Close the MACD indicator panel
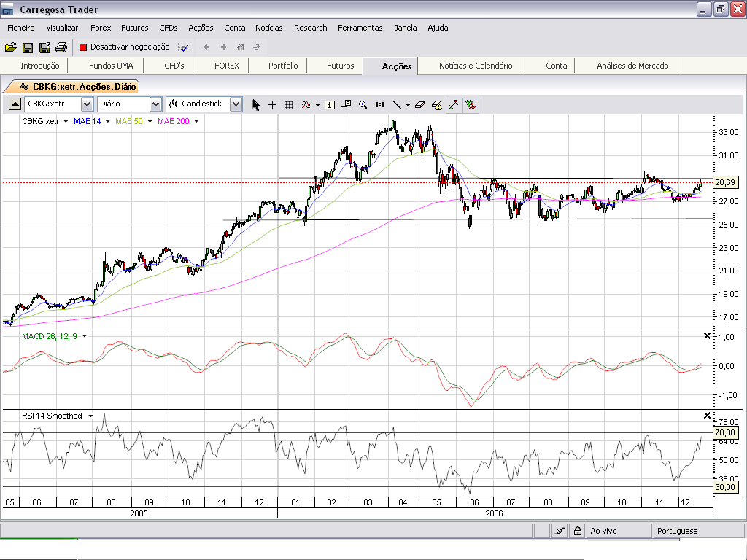This screenshot has width=747, height=560. click(705, 336)
